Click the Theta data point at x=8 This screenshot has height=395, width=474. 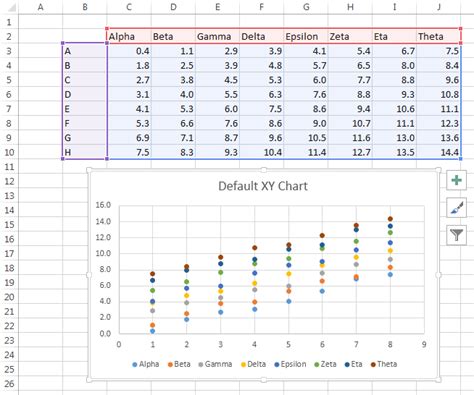390,219
